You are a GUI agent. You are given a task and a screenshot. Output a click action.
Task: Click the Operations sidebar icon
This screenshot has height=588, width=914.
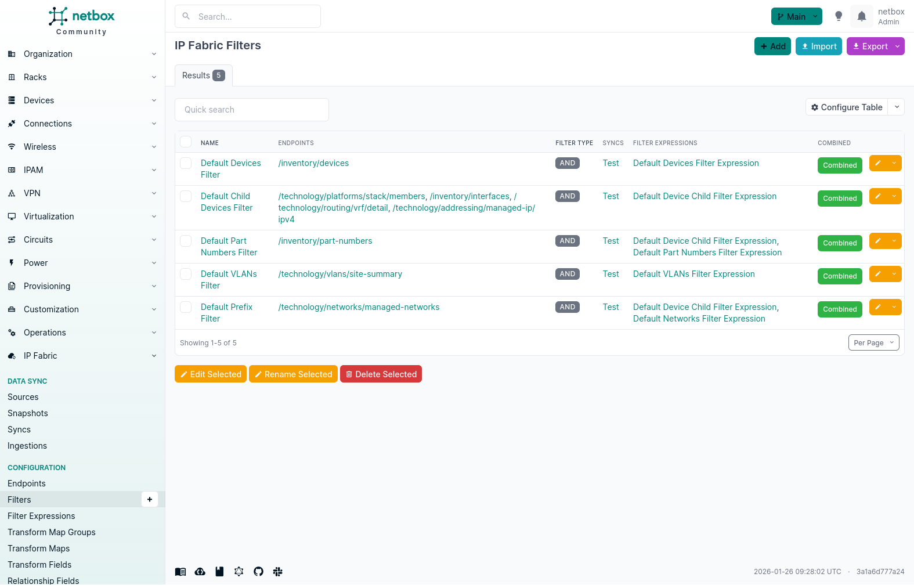pos(12,333)
